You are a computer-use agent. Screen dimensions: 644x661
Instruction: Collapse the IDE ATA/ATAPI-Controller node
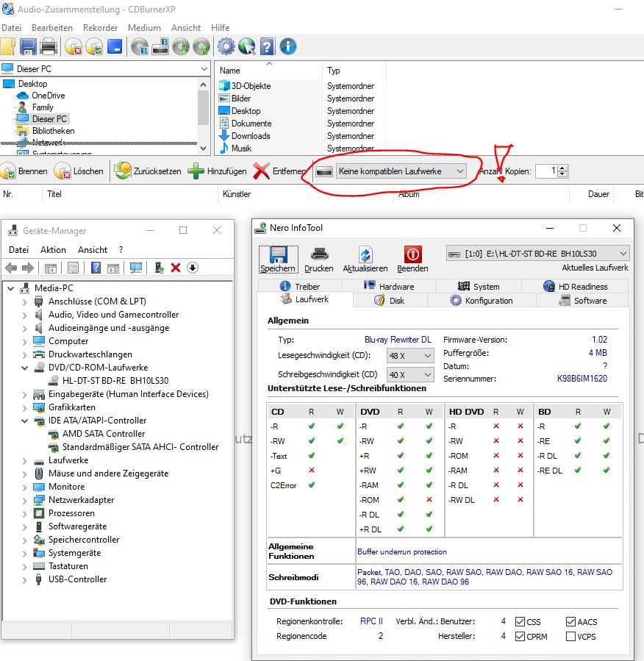(x=24, y=421)
